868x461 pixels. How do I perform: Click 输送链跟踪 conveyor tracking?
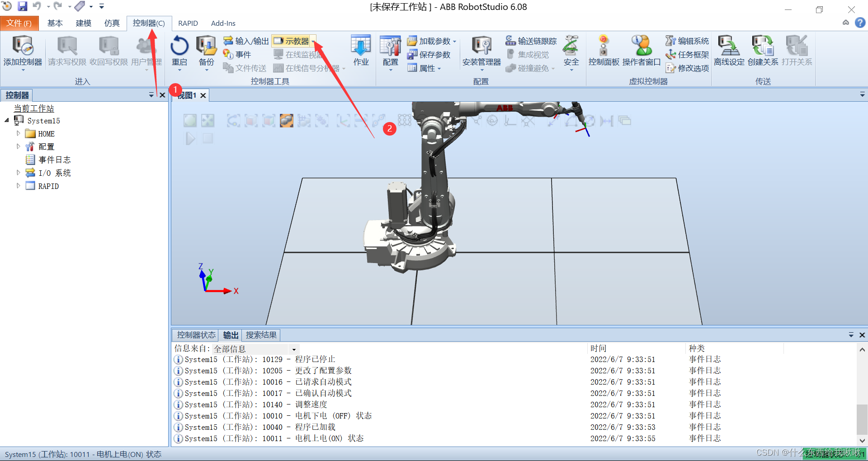point(531,41)
